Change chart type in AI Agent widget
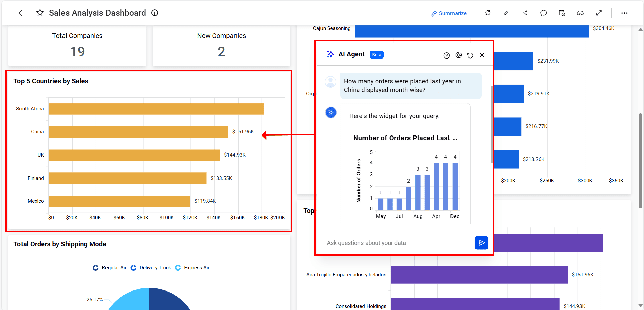 [459, 55]
